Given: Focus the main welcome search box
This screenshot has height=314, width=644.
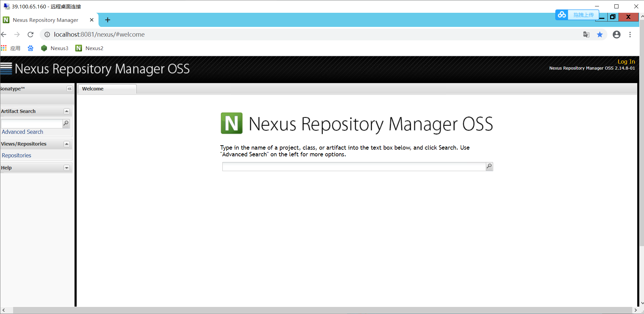Looking at the screenshot, I should pyautogui.click(x=354, y=166).
